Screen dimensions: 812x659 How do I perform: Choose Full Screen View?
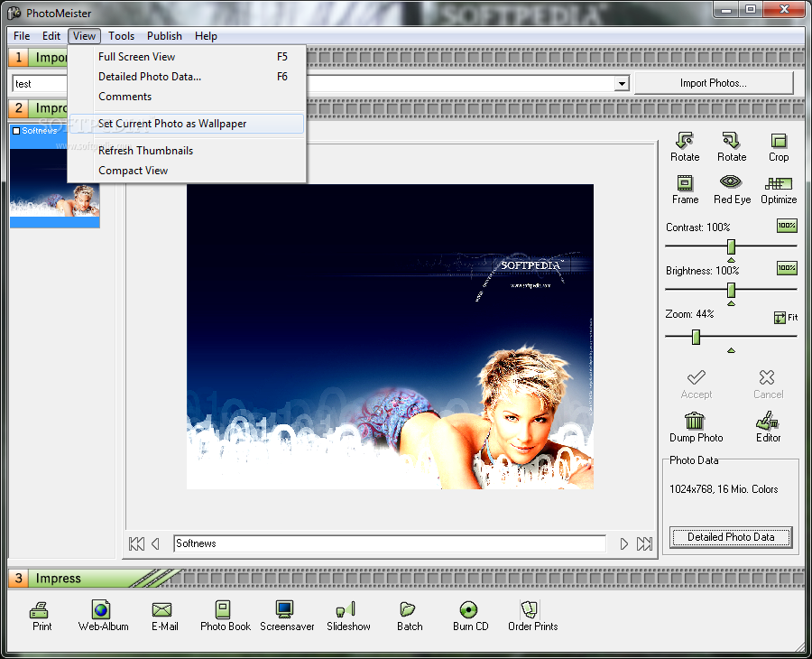point(187,57)
